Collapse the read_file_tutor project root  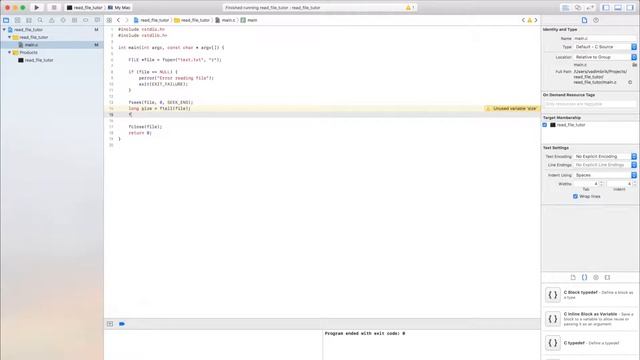pyautogui.click(x=4, y=29)
